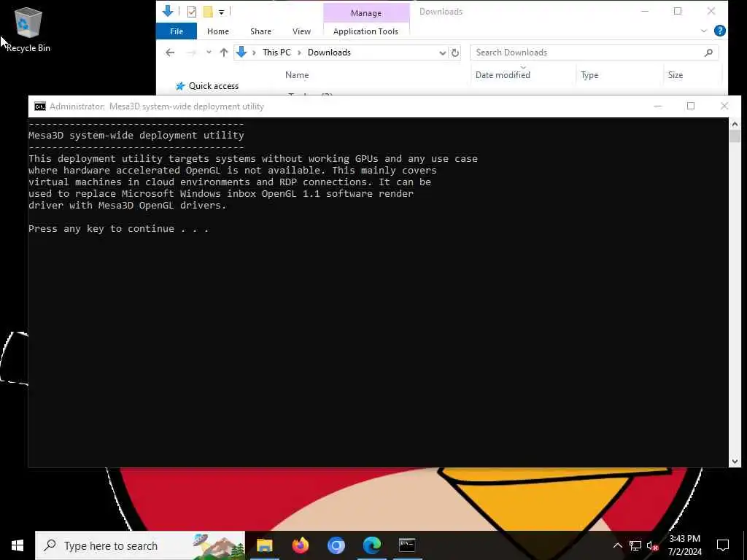Refresh the Downloads folder
This screenshot has width=747, height=560.
[x=455, y=52]
